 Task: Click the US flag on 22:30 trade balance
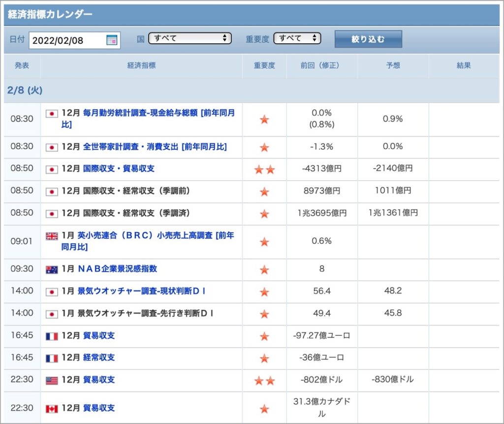pyautogui.click(x=51, y=381)
